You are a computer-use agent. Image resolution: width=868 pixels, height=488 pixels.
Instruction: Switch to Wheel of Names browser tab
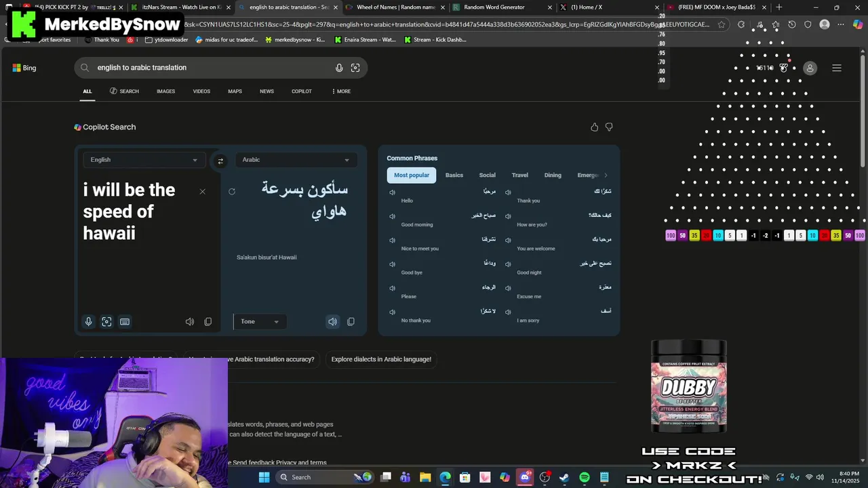(395, 7)
